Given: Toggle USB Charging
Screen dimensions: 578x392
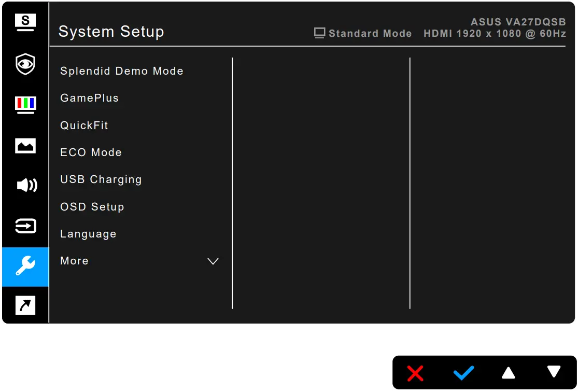Looking at the screenshot, I should (101, 179).
